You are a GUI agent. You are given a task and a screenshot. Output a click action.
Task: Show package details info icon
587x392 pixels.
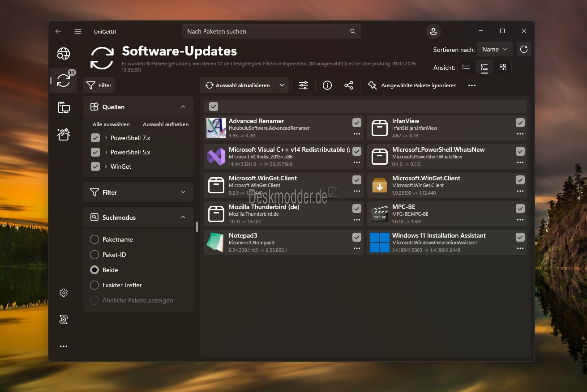tap(327, 85)
